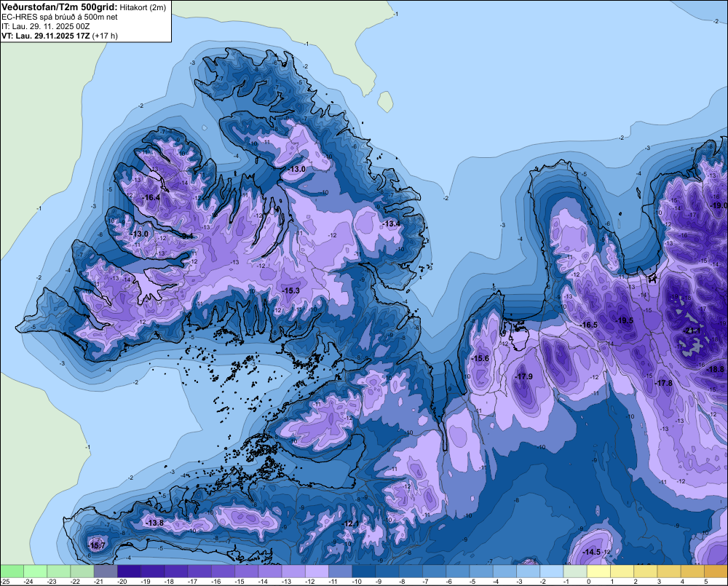Click the orange swatch ending the color legend
The image size is (728, 586).
pos(716,571)
